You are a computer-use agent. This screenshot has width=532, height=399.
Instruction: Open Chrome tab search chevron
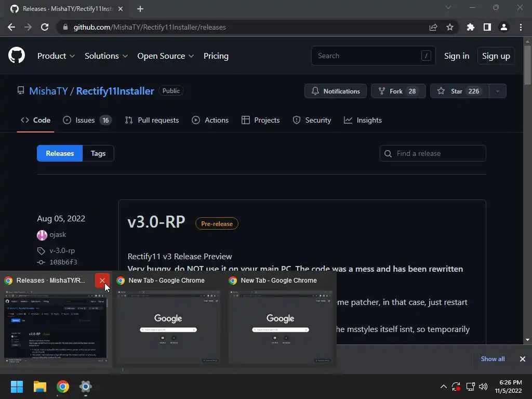(x=448, y=7)
